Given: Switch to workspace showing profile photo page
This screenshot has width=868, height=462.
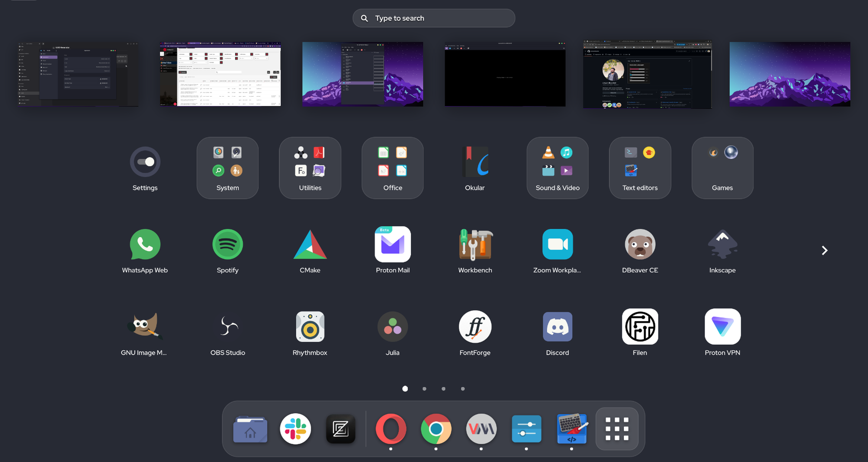Looking at the screenshot, I should tap(648, 74).
